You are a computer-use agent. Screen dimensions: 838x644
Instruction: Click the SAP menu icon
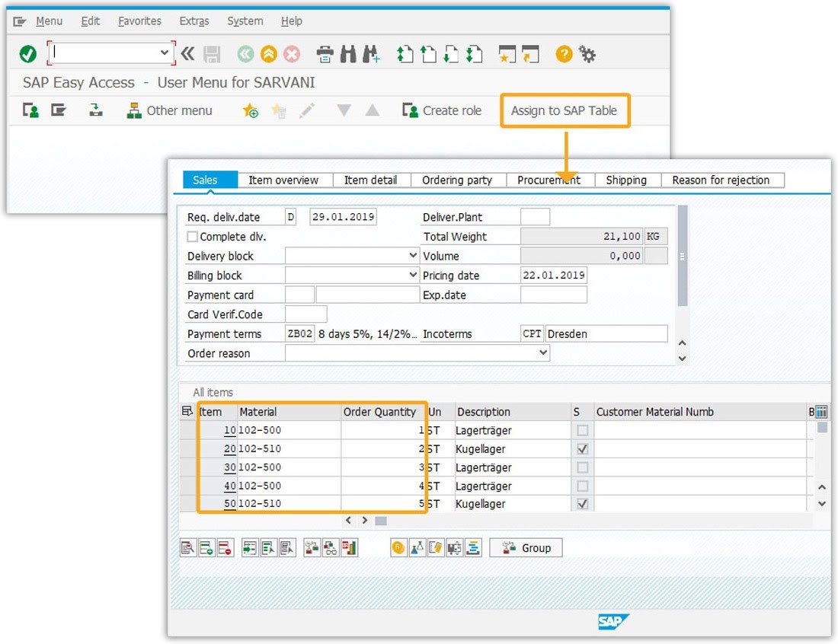point(58,110)
